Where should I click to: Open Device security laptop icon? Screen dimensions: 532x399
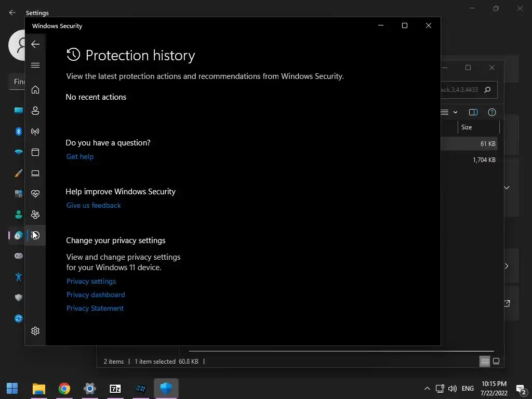click(35, 173)
